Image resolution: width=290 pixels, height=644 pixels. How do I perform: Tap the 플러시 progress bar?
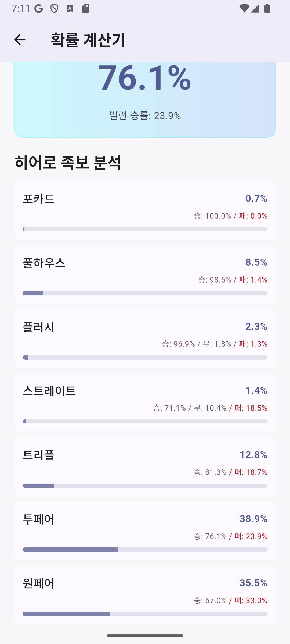point(145,357)
